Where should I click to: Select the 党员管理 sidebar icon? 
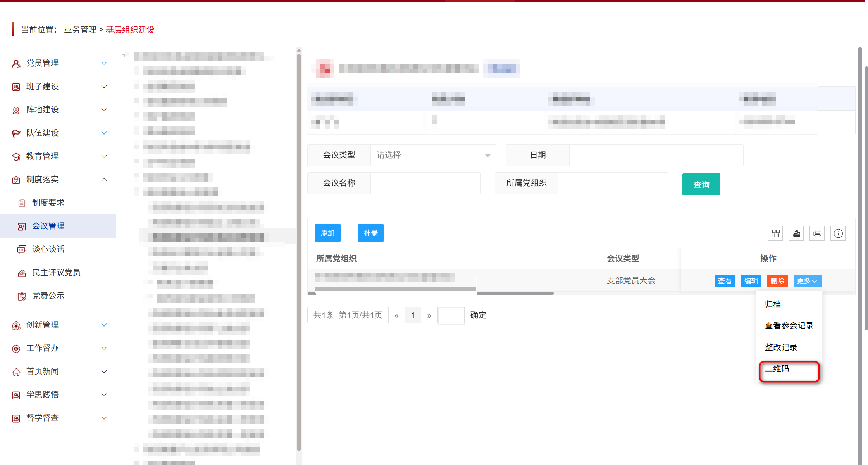16,63
